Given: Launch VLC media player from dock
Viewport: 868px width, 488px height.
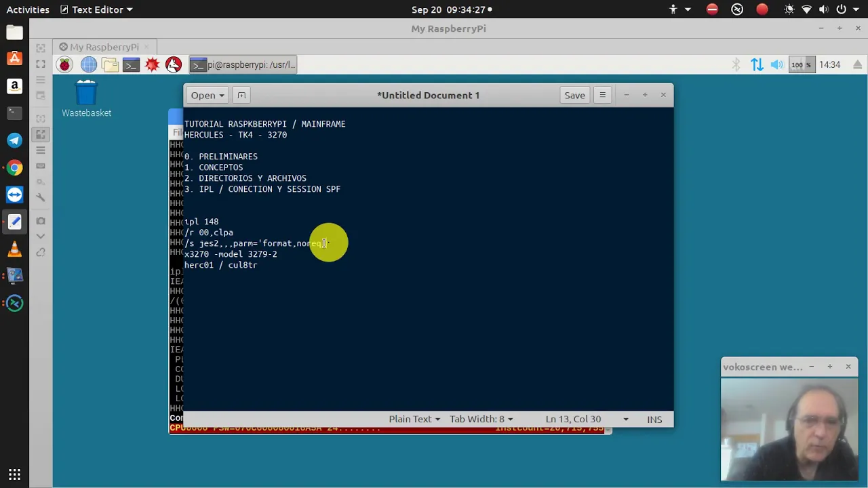Looking at the screenshot, I should click(x=14, y=249).
